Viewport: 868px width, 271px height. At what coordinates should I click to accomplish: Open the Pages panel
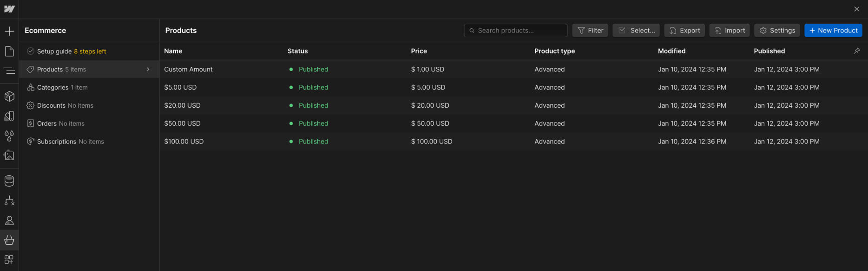(9, 51)
